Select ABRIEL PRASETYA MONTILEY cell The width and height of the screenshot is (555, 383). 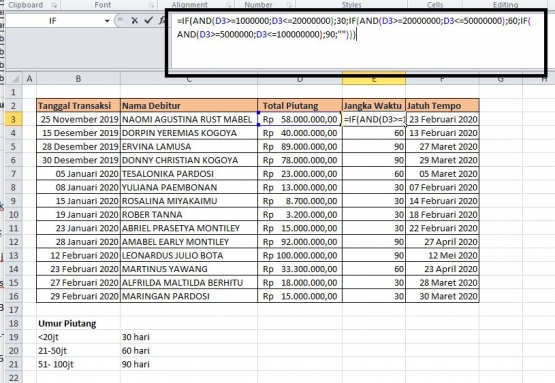(x=189, y=228)
